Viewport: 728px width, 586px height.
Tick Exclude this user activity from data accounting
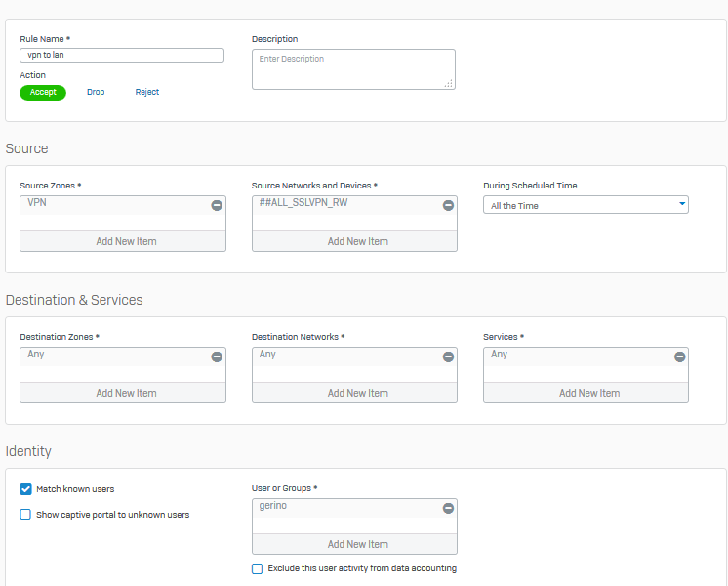(x=258, y=568)
